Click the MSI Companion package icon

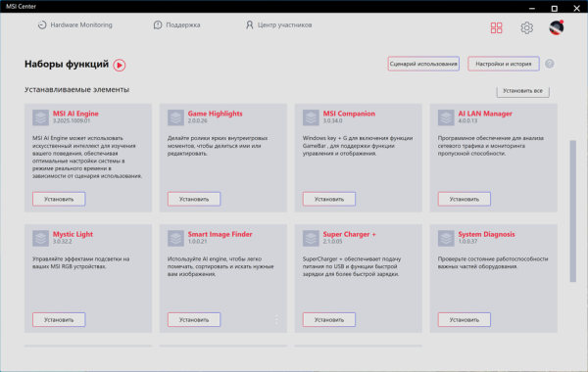311,117
